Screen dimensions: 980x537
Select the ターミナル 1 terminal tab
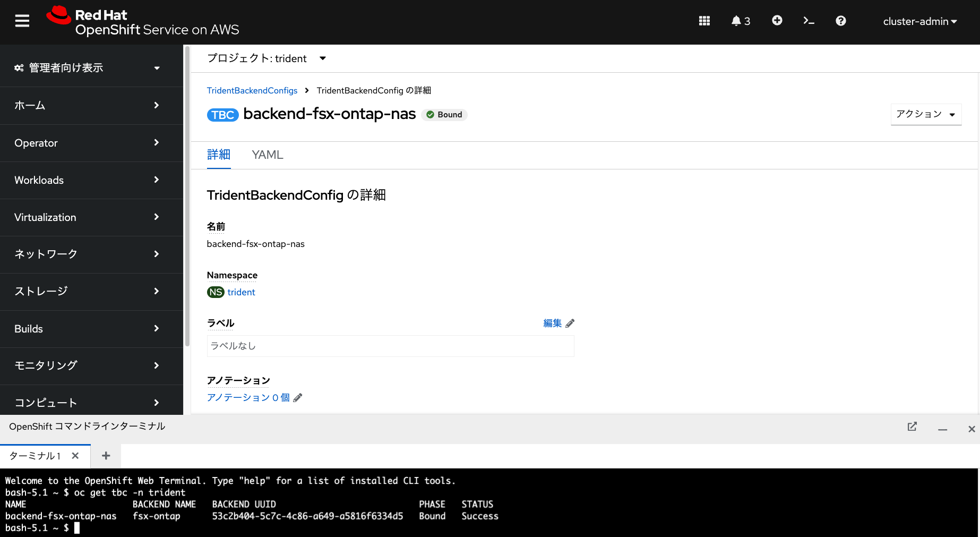click(35, 456)
